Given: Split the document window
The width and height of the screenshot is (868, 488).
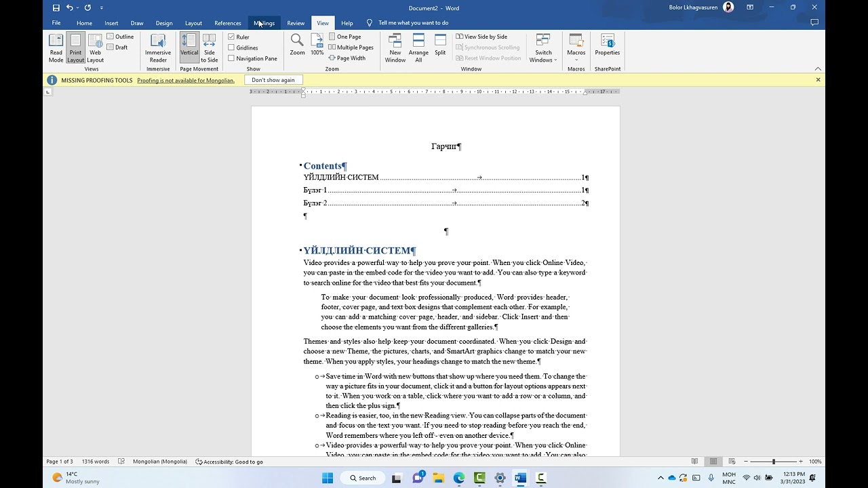Looking at the screenshot, I should (x=440, y=45).
